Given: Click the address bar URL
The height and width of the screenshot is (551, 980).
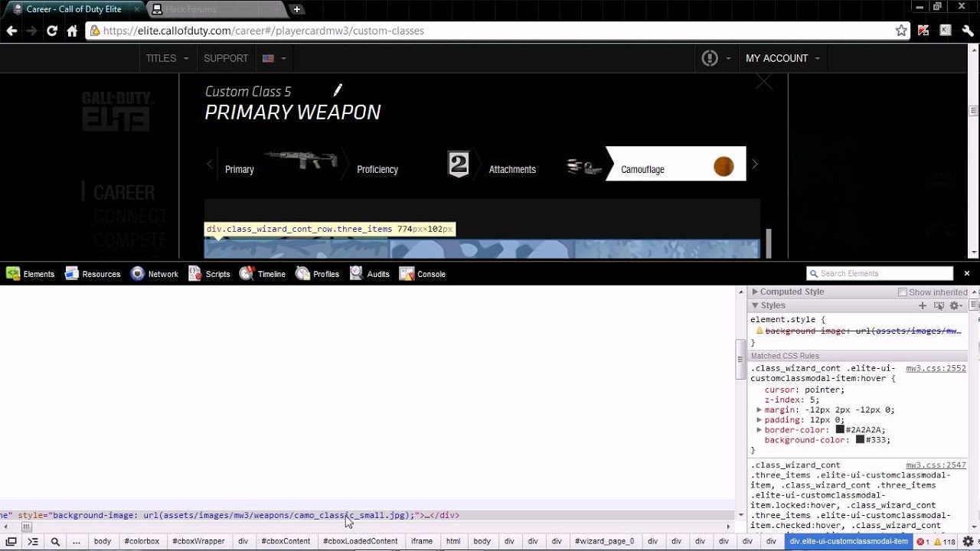Looking at the screenshot, I should (x=263, y=31).
